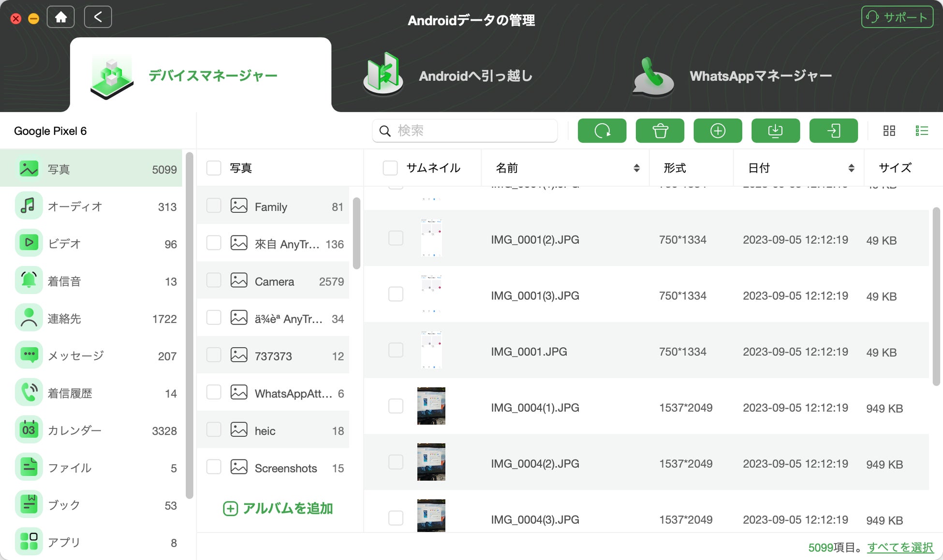This screenshot has height=560, width=943.
Task: Click すべてを選択 link
Action: pos(900,547)
